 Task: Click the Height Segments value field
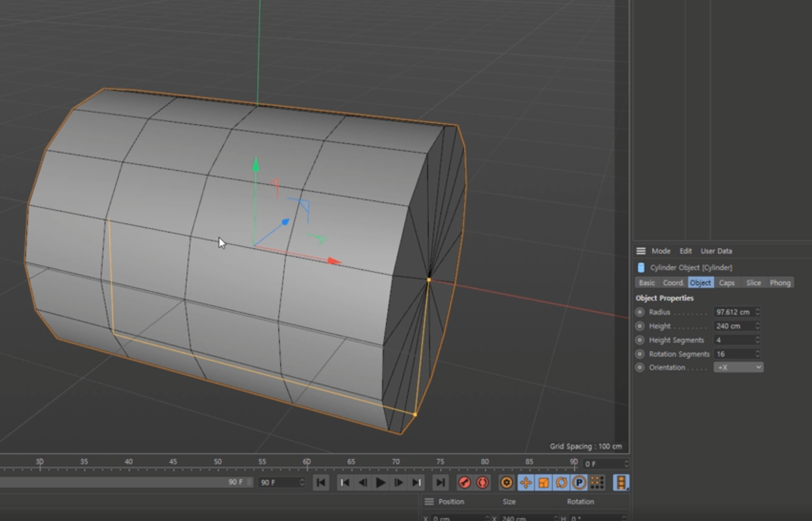(x=734, y=340)
